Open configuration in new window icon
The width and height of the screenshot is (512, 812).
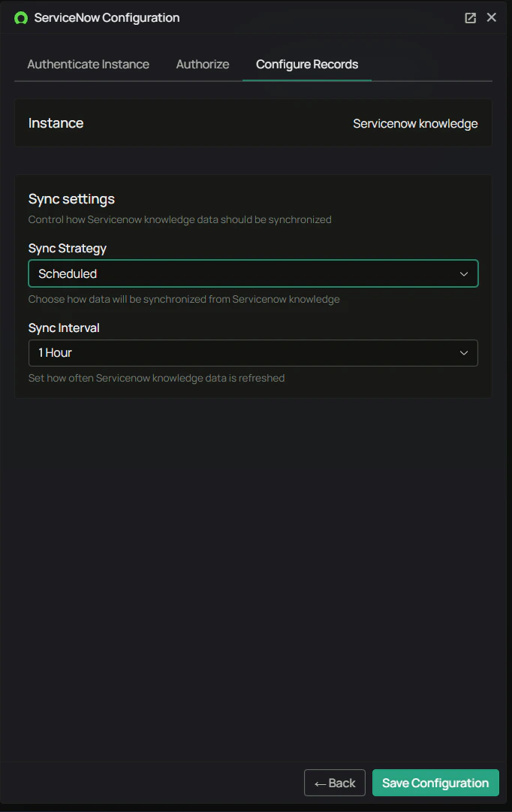[470, 18]
